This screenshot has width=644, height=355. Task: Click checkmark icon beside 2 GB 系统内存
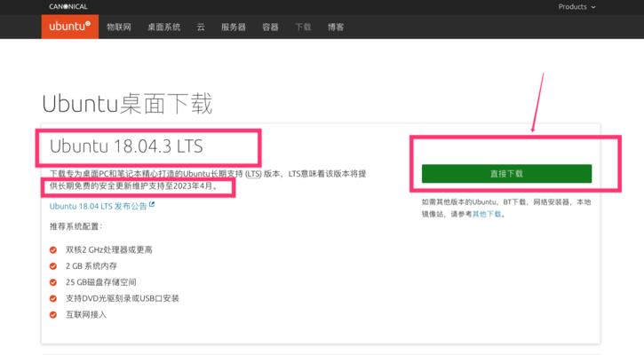[x=53, y=266]
